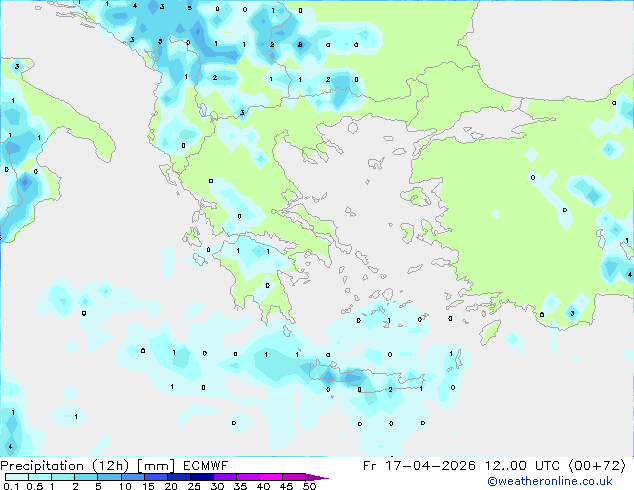
Task: Click the 0.1–0.5 mm palest legend swatch
Action: click(x=17, y=477)
